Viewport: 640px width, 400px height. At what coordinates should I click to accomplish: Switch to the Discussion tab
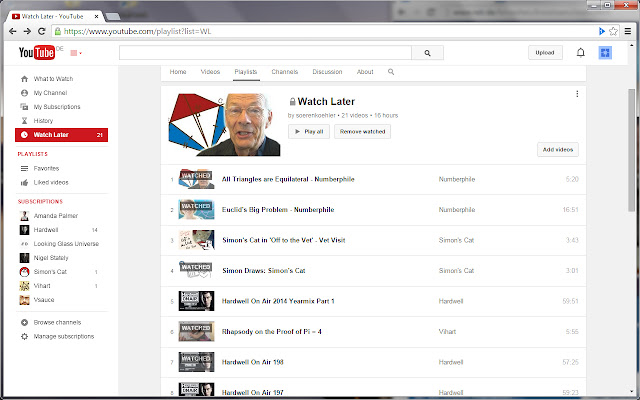tap(327, 72)
